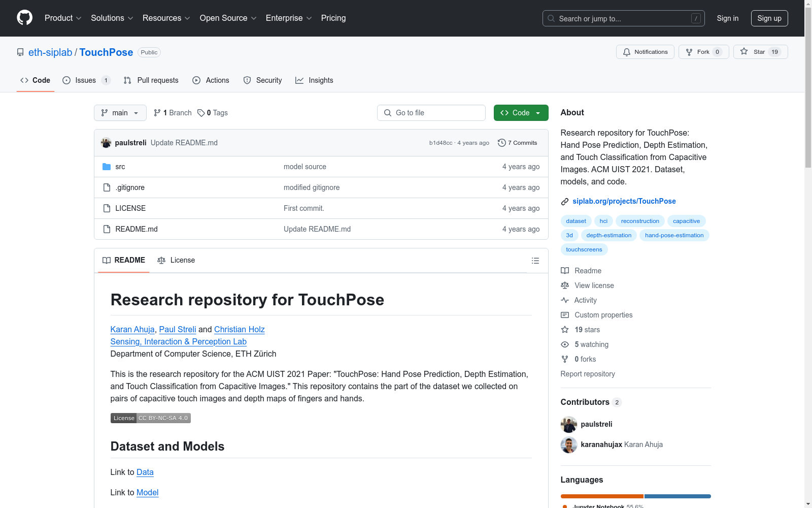
Task: Click the Karan Ahuja author link
Action: click(x=132, y=329)
